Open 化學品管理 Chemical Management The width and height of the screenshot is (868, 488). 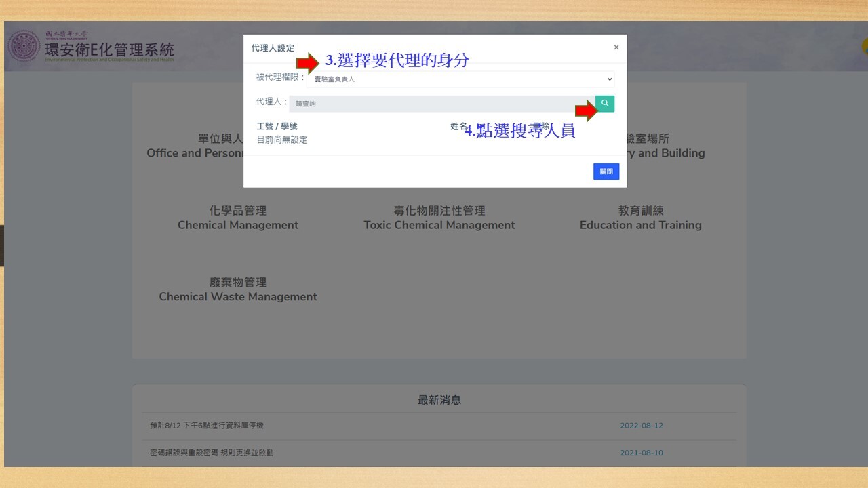[x=238, y=218]
